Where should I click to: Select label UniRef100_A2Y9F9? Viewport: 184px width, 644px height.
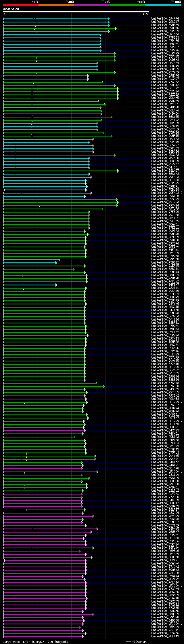click(x=165, y=73)
